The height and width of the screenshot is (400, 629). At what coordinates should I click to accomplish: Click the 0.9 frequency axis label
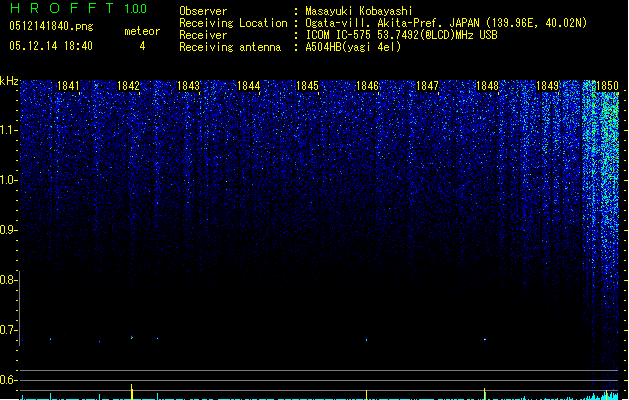8,230
